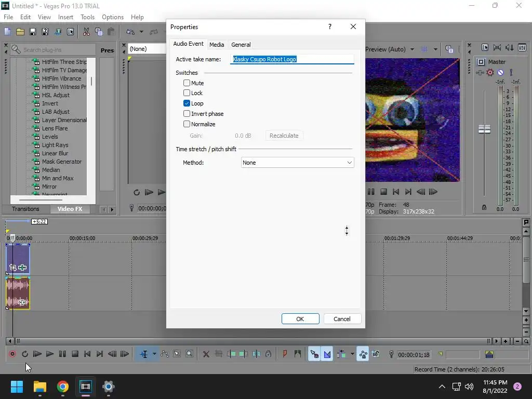
Task: Open the Event Pan/Crop icon on video clip
Action: 13,268
